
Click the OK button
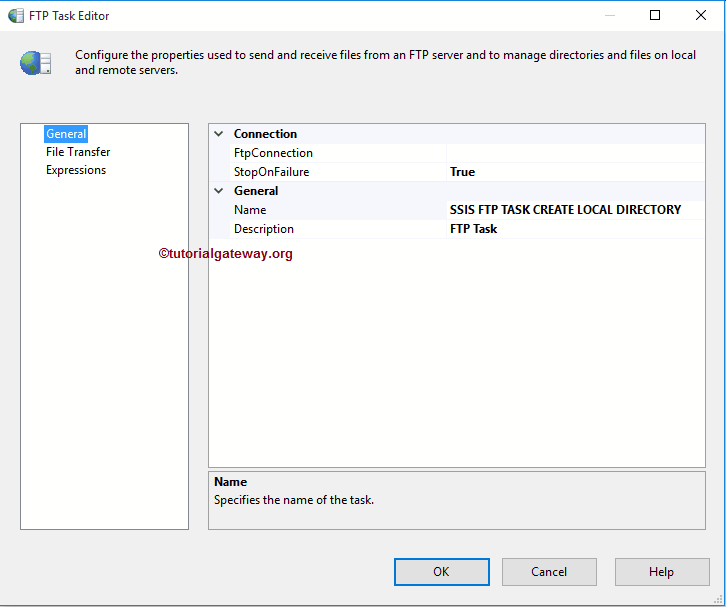point(442,572)
